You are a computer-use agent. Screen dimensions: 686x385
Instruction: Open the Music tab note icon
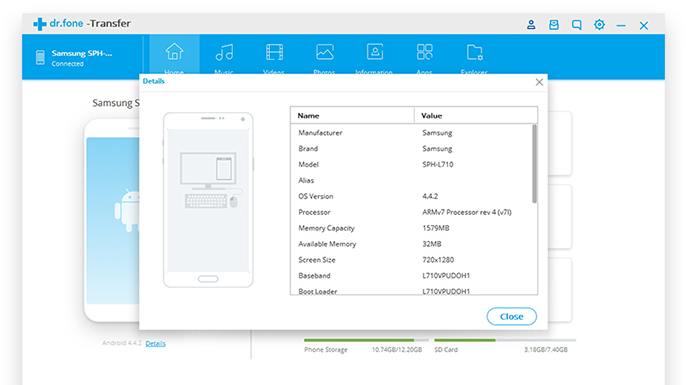pos(224,52)
